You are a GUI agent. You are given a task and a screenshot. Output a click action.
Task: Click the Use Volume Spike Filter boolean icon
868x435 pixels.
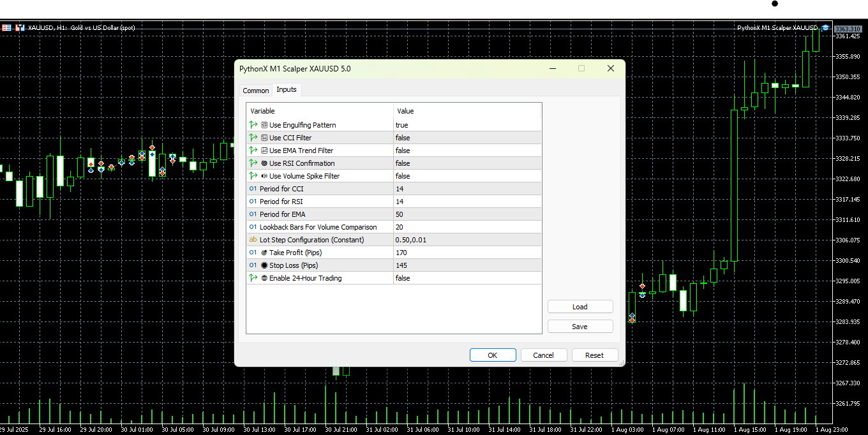click(253, 176)
